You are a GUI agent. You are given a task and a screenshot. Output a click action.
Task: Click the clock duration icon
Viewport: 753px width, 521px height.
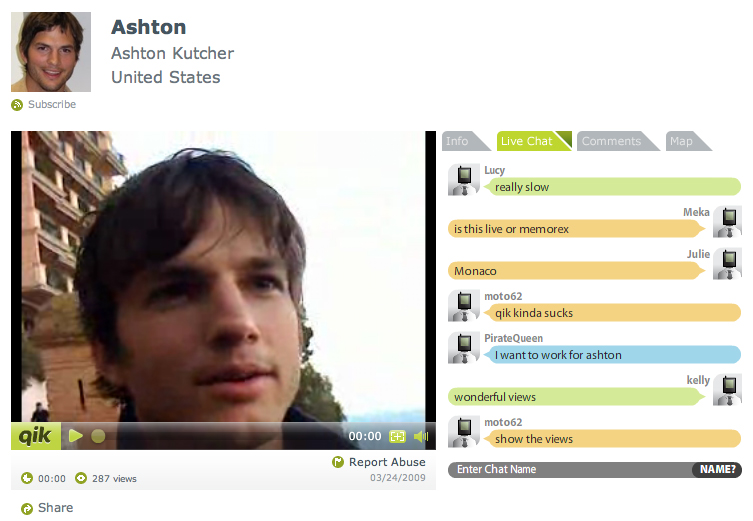[27, 478]
